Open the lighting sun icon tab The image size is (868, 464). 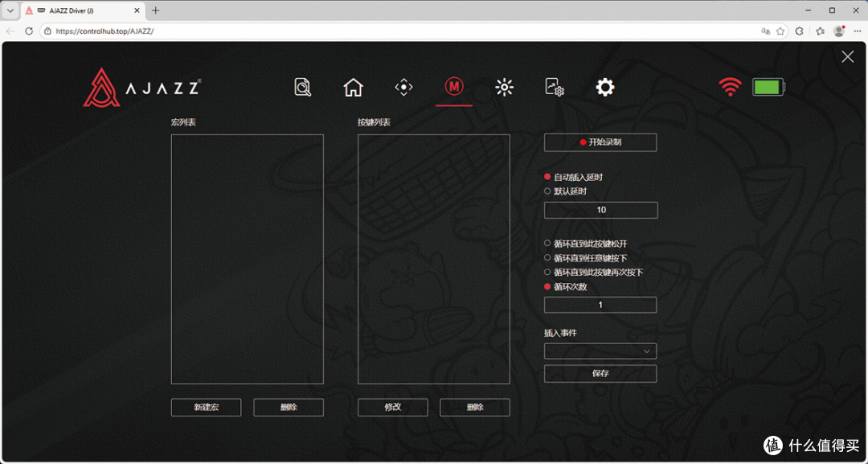[x=504, y=88]
